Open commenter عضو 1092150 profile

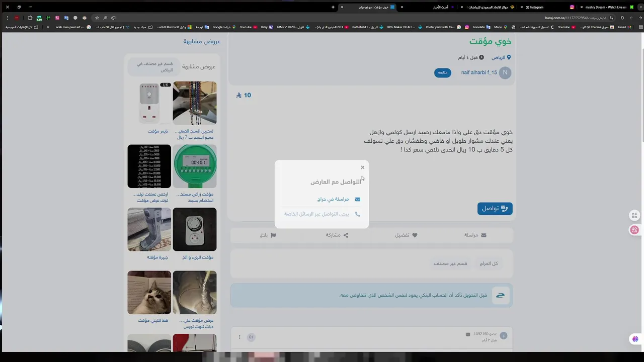pos(485,334)
